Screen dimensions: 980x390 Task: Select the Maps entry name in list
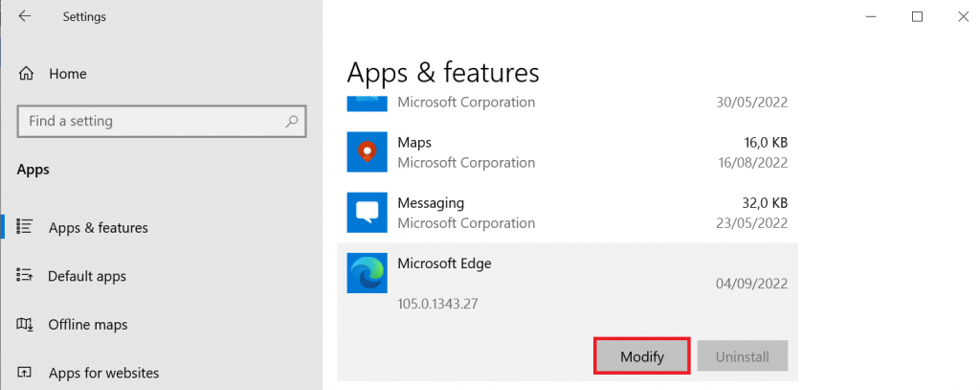[414, 142]
